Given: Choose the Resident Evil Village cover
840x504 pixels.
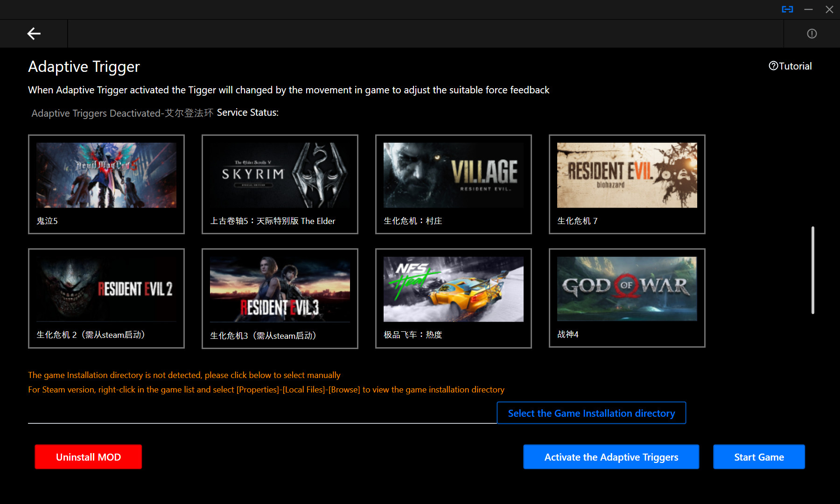Looking at the screenshot, I should tap(454, 175).
